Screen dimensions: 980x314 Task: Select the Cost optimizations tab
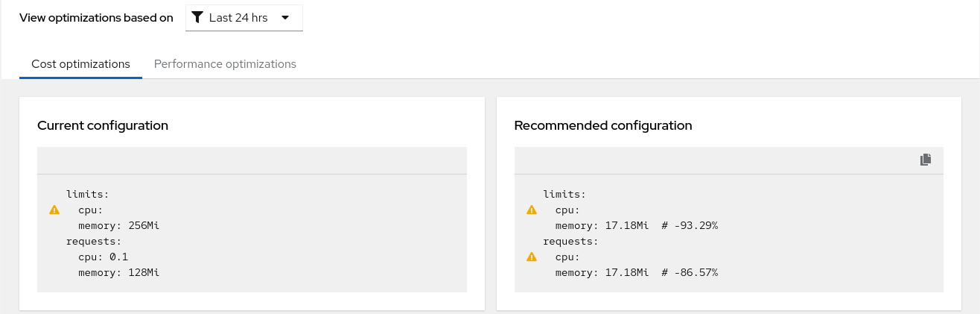point(80,64)
